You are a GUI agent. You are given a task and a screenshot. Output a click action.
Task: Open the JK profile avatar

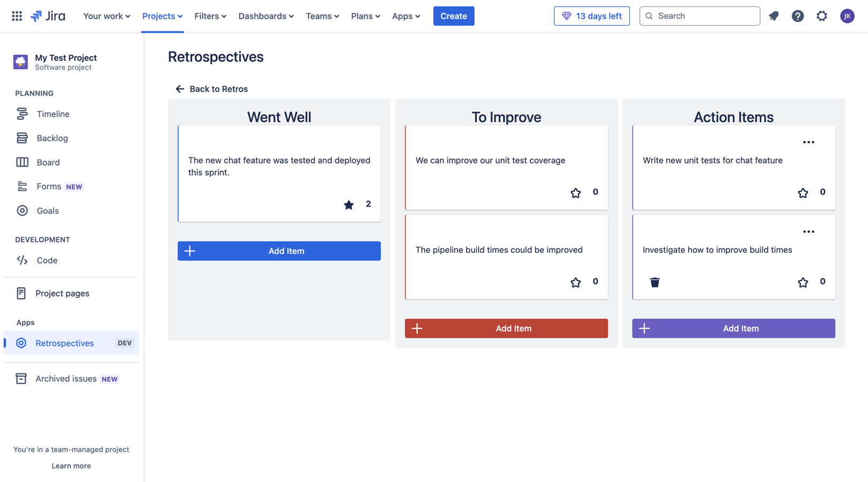pyautogui.click(x=847, y=16)
